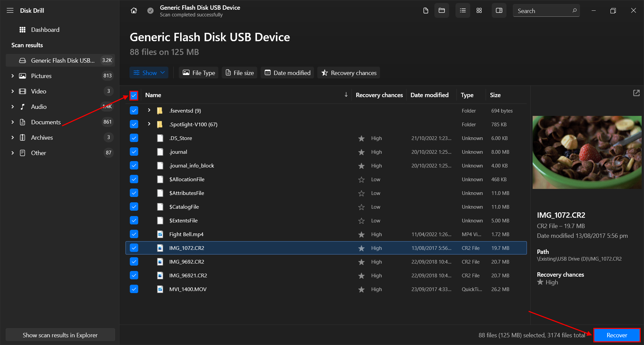The width and height of the screenshot is (644, 345).
Task: Click the file icon of IMG_9692.CR2
Action: coord(160,262)
